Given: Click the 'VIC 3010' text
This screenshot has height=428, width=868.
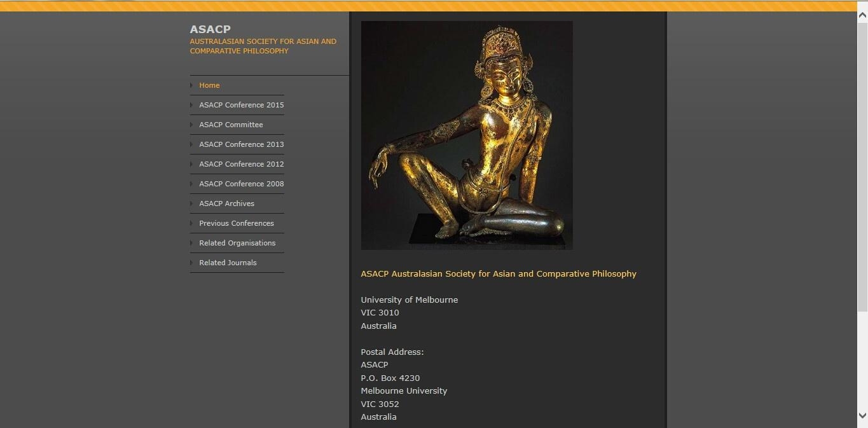Looking at the screenshot, I should tap(380, 313).
